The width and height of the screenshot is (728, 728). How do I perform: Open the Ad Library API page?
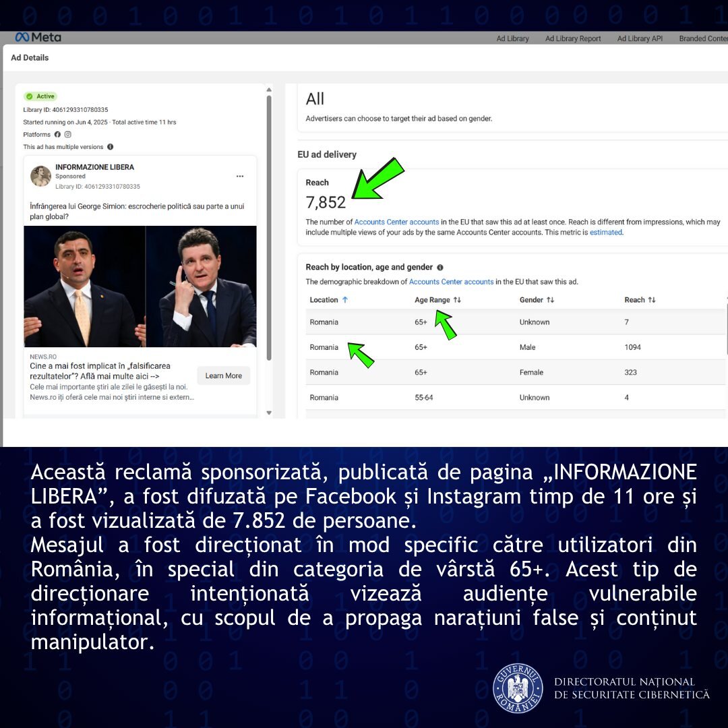(x=639, y=38)
